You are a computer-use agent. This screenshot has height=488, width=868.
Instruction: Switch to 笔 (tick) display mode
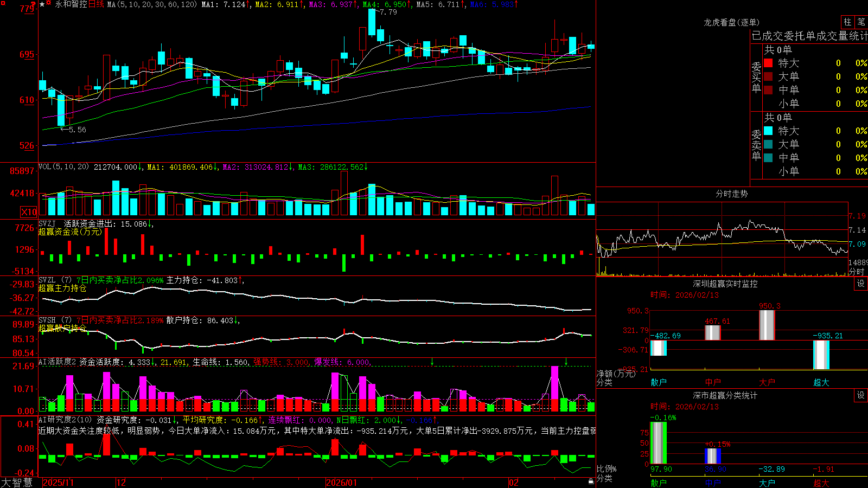861,22
